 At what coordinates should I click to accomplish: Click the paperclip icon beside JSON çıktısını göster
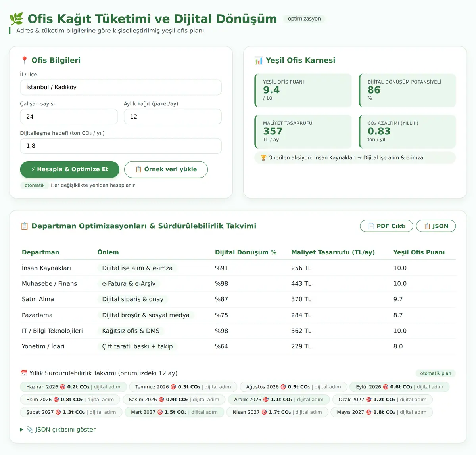click(30, 430)
